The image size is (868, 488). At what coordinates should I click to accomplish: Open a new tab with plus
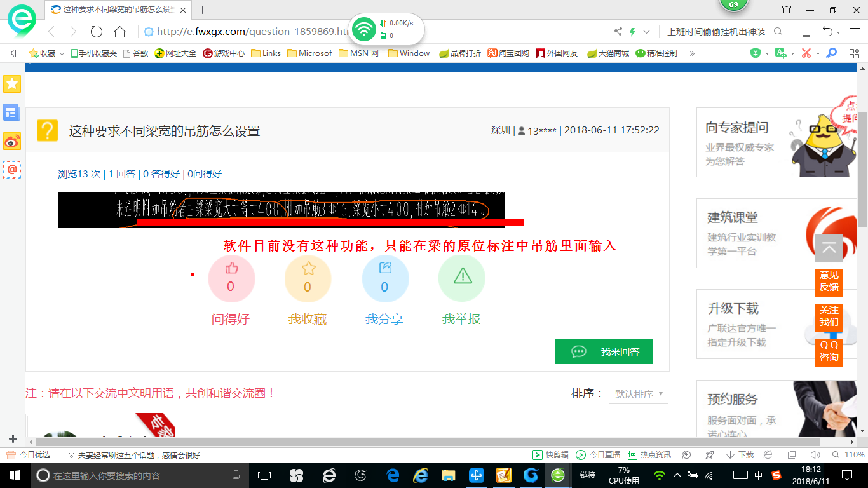(203, 10)
